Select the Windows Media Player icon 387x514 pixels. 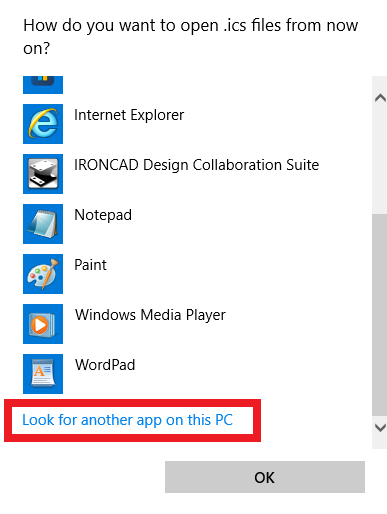43,324
